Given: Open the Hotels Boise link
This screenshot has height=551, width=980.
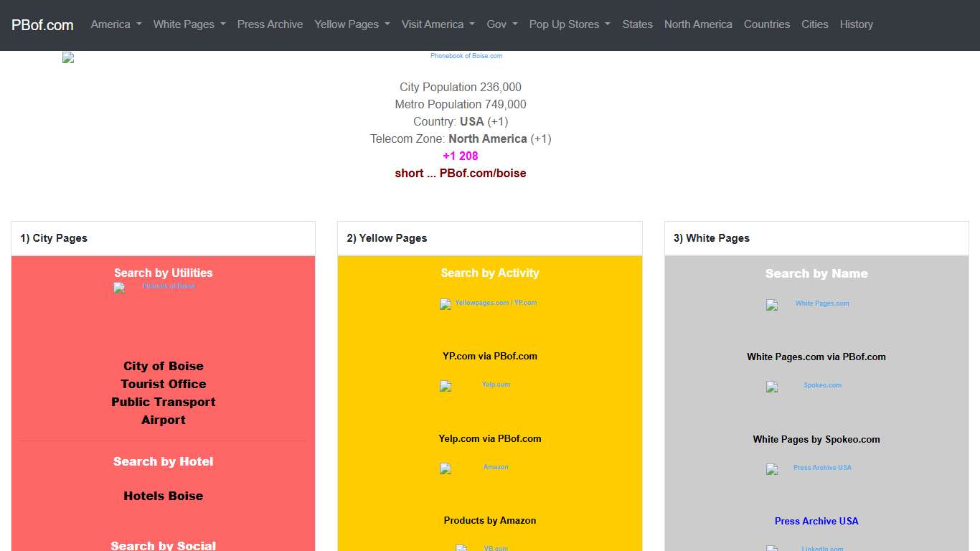Looking at the screenshot, I should coord(163,496).
